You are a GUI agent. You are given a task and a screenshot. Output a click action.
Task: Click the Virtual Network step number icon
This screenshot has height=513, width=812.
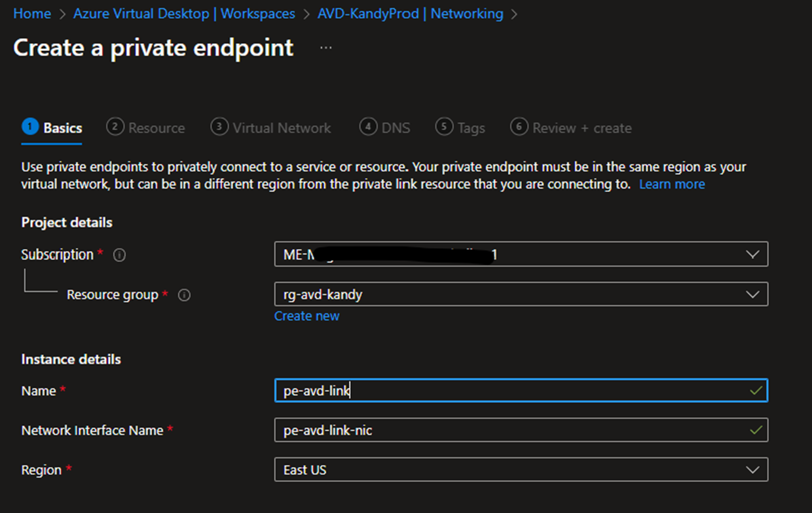tap(219, 126)
